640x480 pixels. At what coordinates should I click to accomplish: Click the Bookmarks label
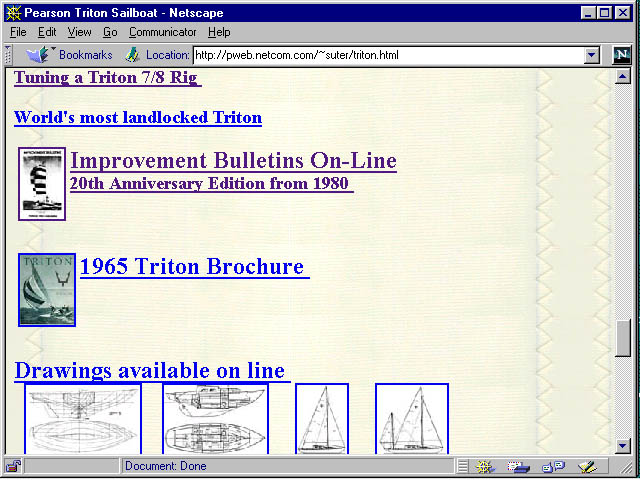(86, 55)
